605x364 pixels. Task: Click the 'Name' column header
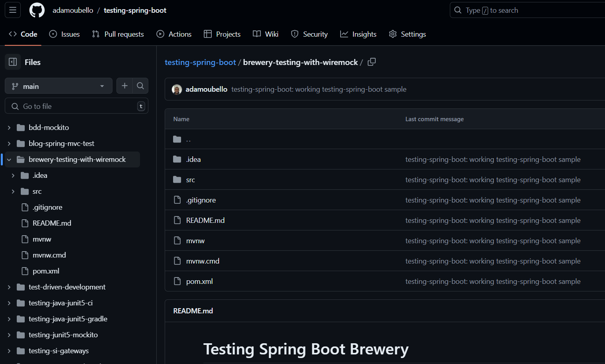pos(181,119)
